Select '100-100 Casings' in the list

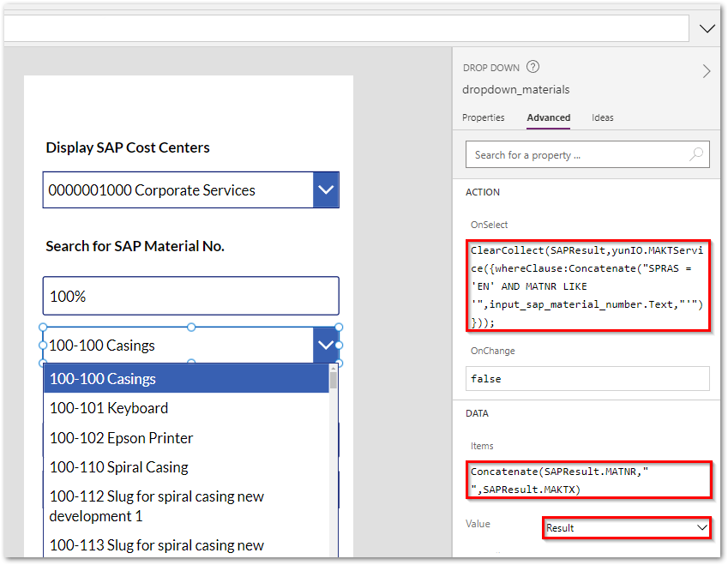(x=186, y=378)
